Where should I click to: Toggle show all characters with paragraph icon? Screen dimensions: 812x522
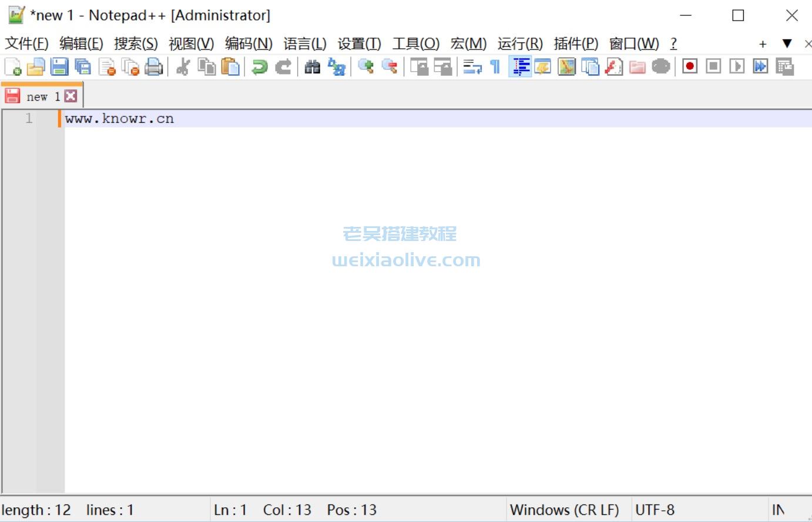tap(495, 66)
